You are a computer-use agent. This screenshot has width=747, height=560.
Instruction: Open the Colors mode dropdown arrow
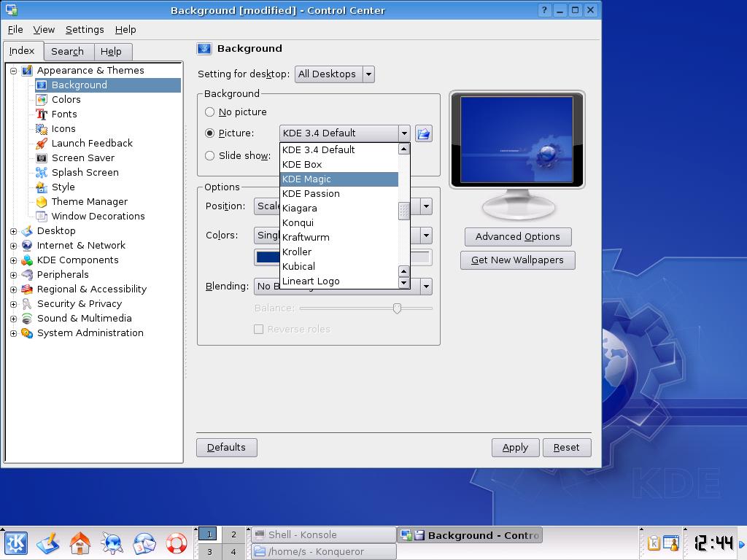426,236
